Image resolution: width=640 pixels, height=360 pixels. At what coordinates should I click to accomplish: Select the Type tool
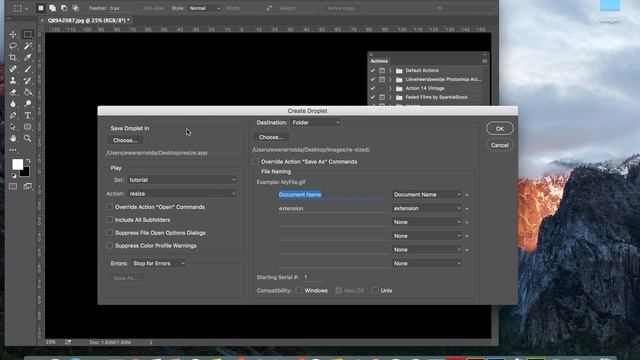pos(28,116)
